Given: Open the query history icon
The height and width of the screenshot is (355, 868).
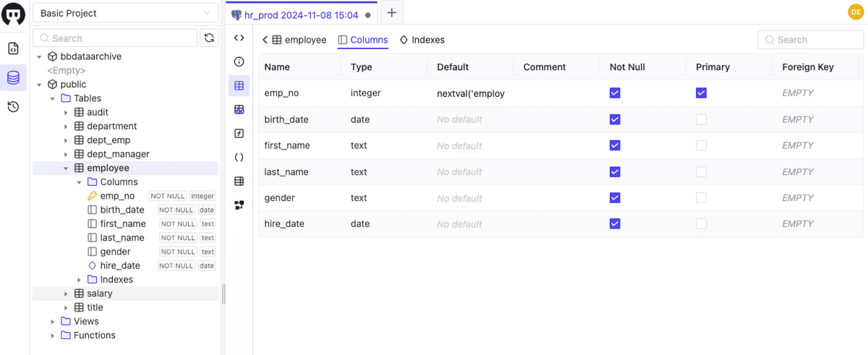Looking at the screenshot, I should (13, 107).
